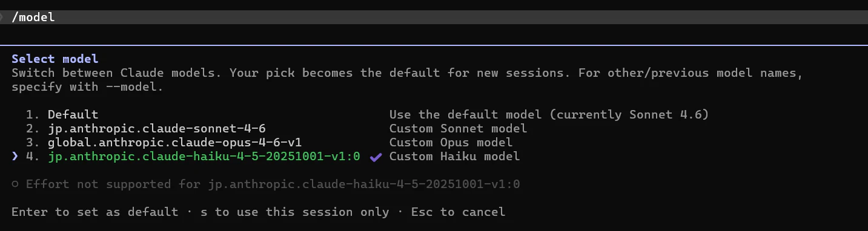Click the 'Effort not supported' status message
Screen dimensions: 868x231
point(273,184)
